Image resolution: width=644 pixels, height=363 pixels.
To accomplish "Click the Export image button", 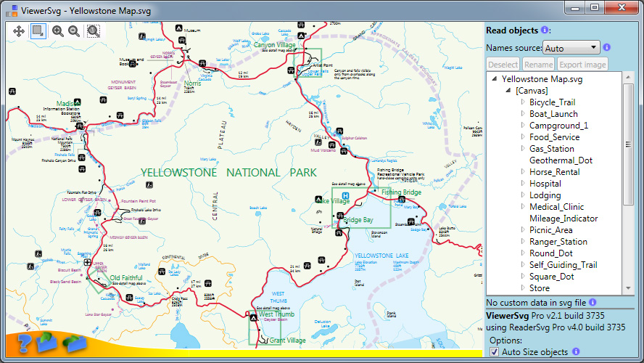I will coord(582,65).
